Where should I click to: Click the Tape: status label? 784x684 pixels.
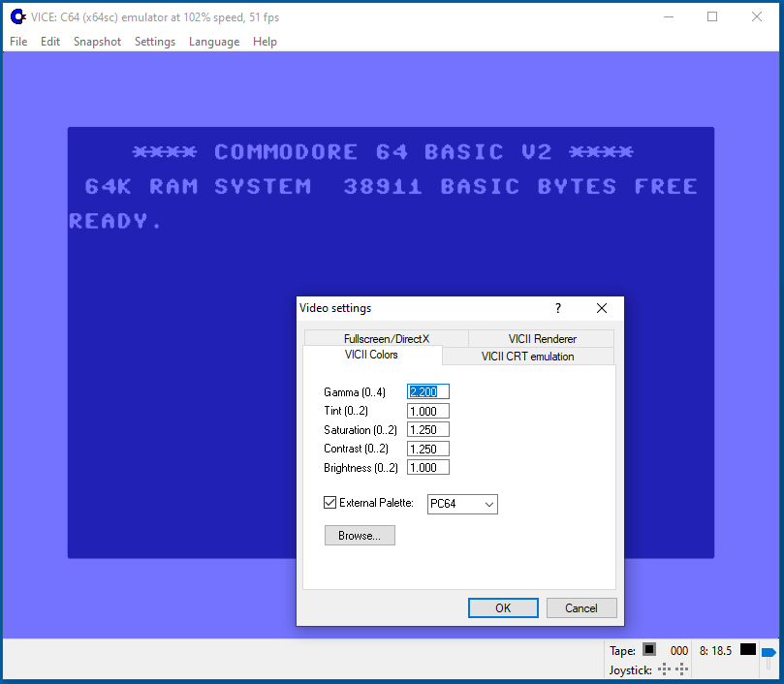622,650
